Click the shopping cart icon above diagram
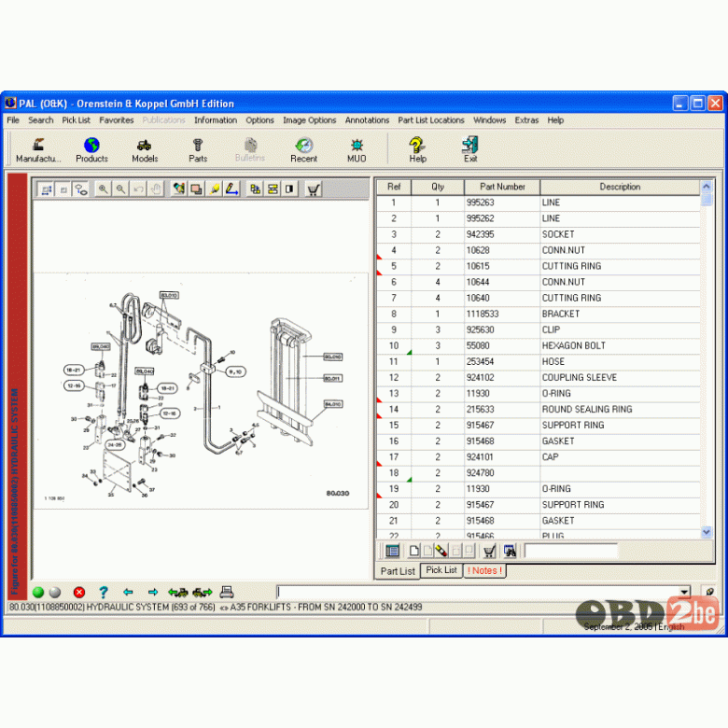 [x=314, y=189]
